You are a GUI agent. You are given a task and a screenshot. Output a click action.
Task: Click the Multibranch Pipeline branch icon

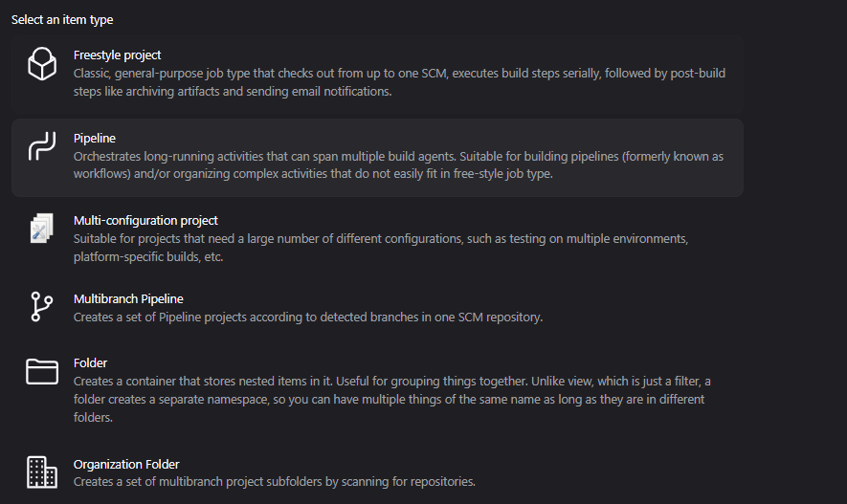pos(41,306)
